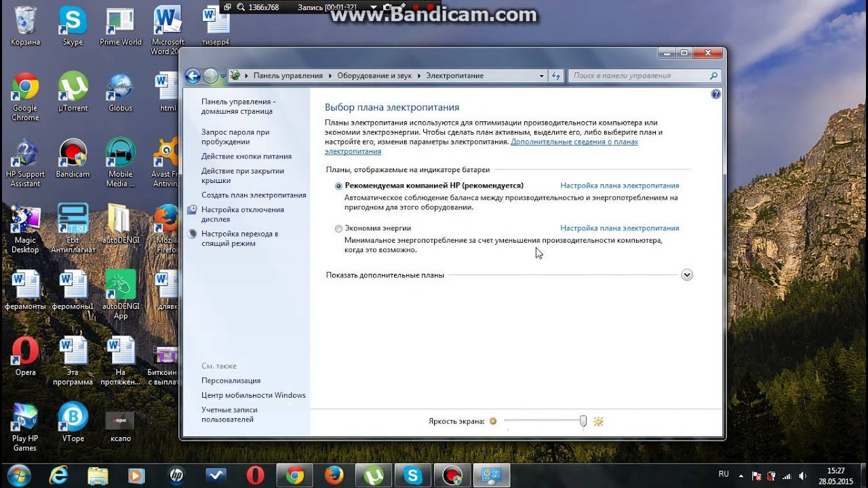Click the dim sun brightness icon

click(493, 422)
